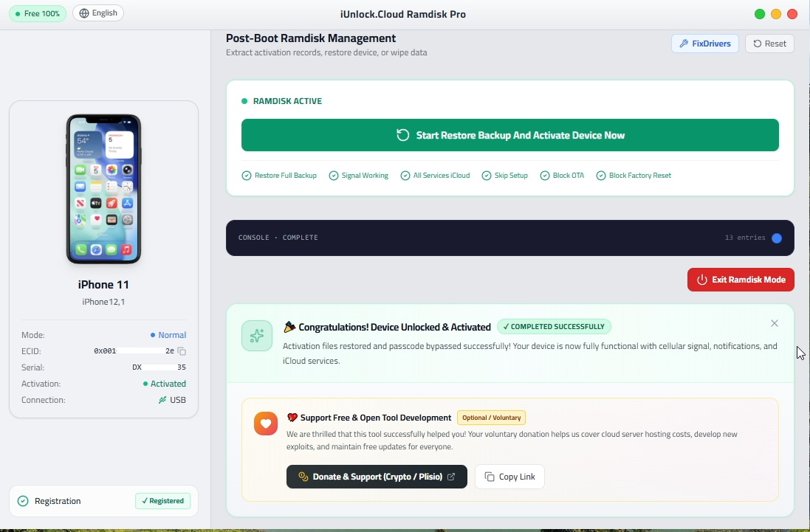
Task: Click the sparkle icon beside Congratulations message
Action: pos(257,336)
